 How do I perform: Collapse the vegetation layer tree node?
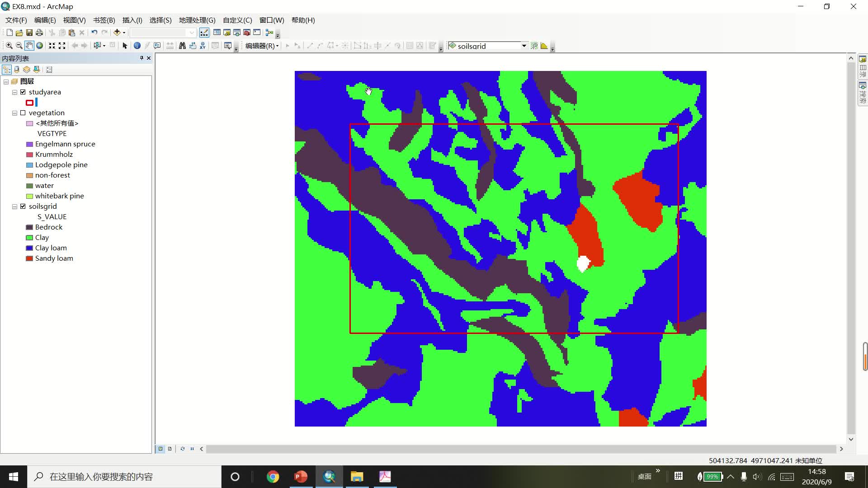point(14,113)
